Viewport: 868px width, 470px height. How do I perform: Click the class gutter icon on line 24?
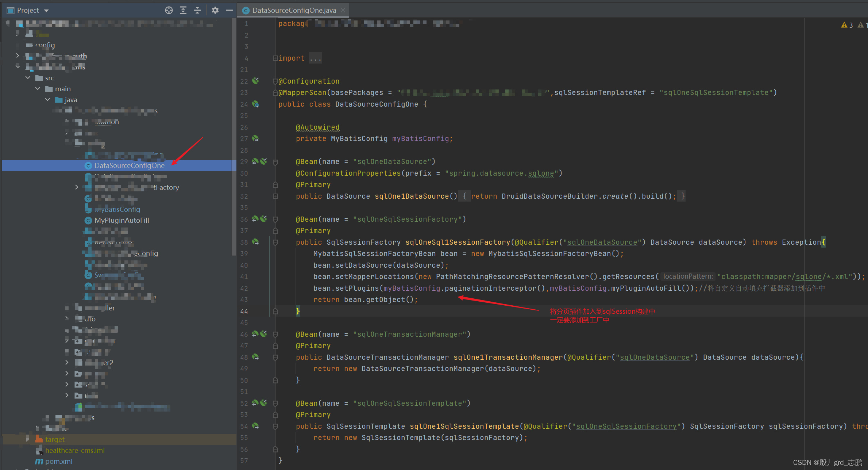(x=256, y=104)
